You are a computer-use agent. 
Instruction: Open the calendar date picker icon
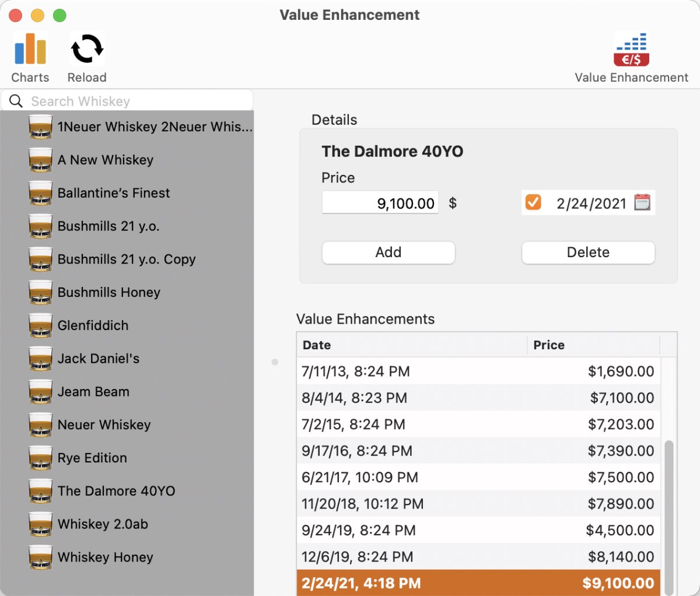(642, 202)
